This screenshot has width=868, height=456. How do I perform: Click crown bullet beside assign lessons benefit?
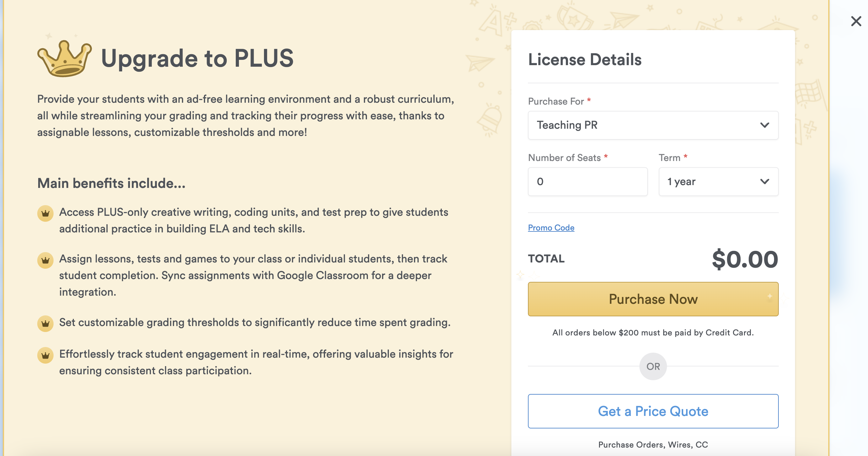tap(45, 260)
